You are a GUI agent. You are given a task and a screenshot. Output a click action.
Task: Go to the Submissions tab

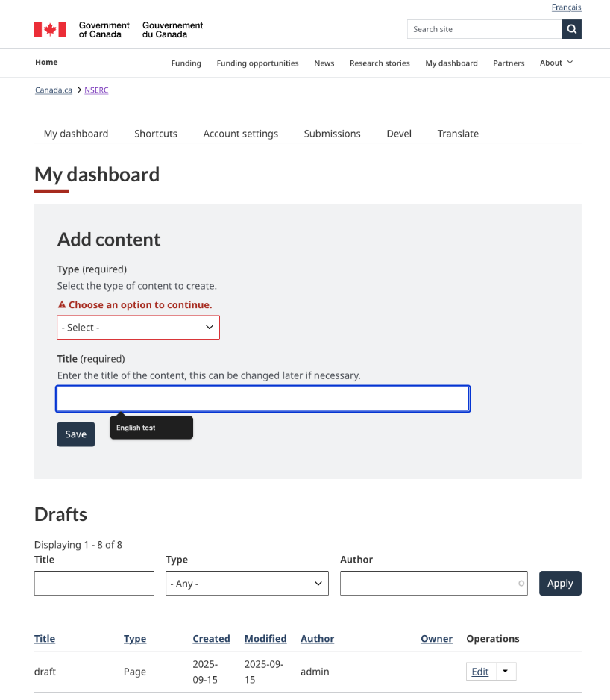(332, 134)
